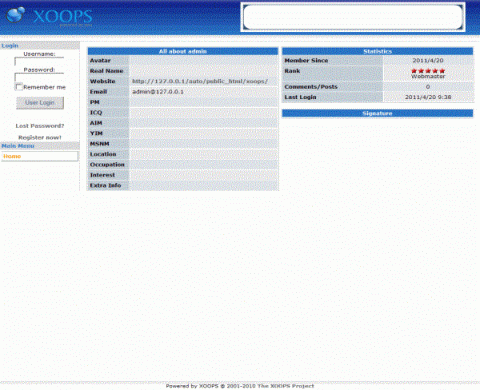
Task: Toggle the Remember me checkbox
Action: coord(19,87)
